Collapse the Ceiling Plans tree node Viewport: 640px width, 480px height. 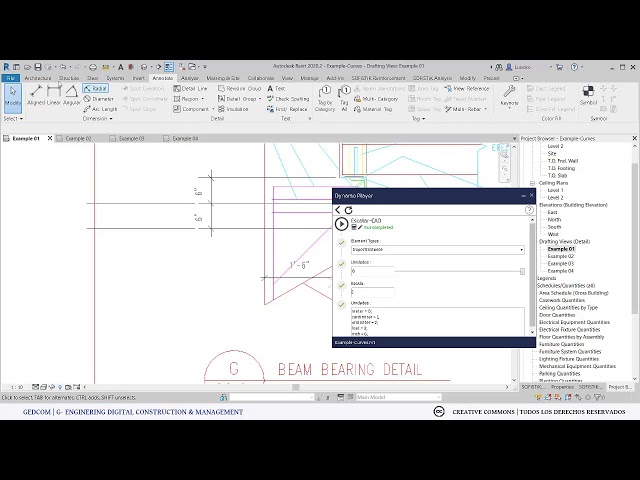(x=532, y=183)
